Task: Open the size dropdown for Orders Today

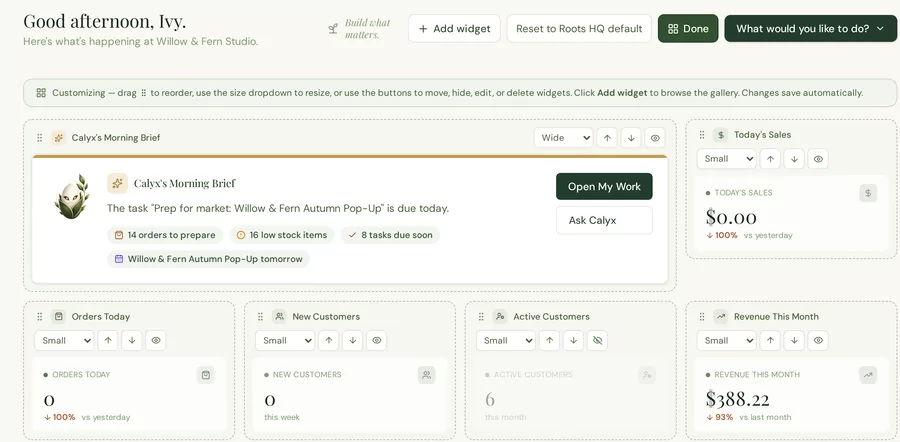Action: [64, 340]
